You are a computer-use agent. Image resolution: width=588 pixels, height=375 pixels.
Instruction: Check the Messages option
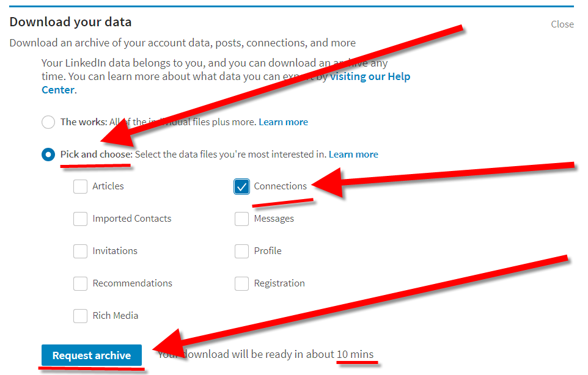pos(241,219)
